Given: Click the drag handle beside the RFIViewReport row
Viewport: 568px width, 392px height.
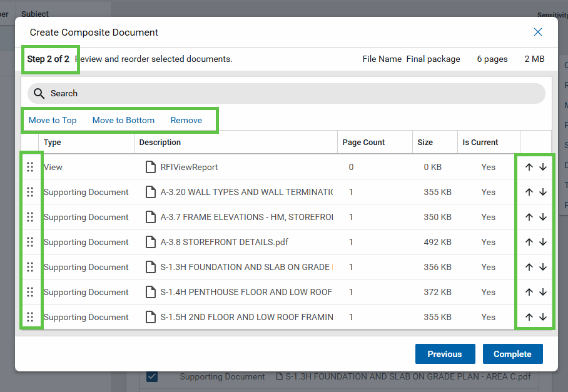Looking at the screenshot, I should [x=30, y=167].
